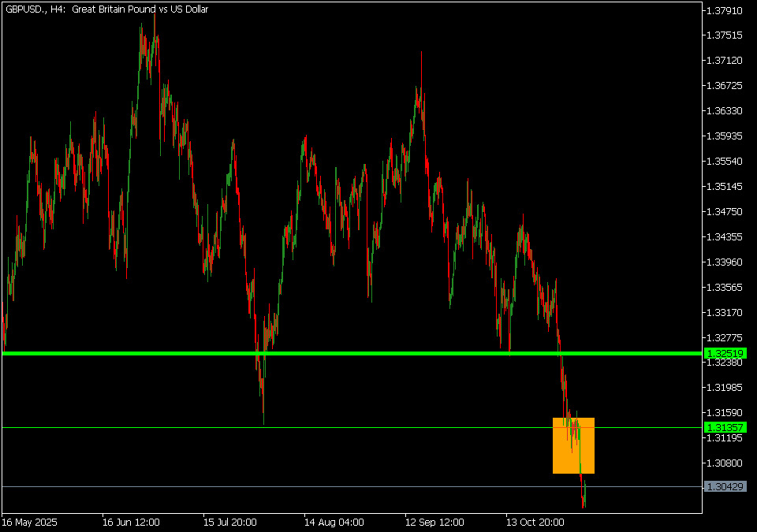Click the 1.33960 price scale value
Viewport: 757px width, 532px height.
click(725, 262)
